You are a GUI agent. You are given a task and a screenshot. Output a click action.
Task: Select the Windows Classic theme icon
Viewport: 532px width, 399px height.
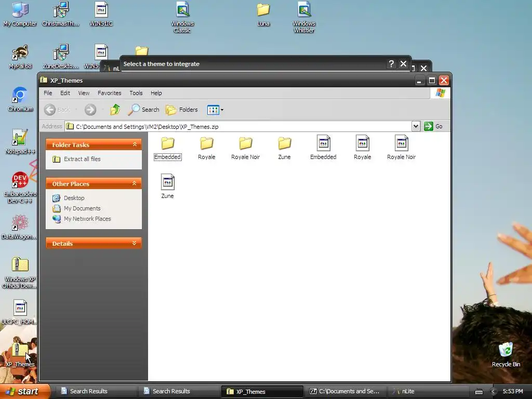[x=182, y=17]
